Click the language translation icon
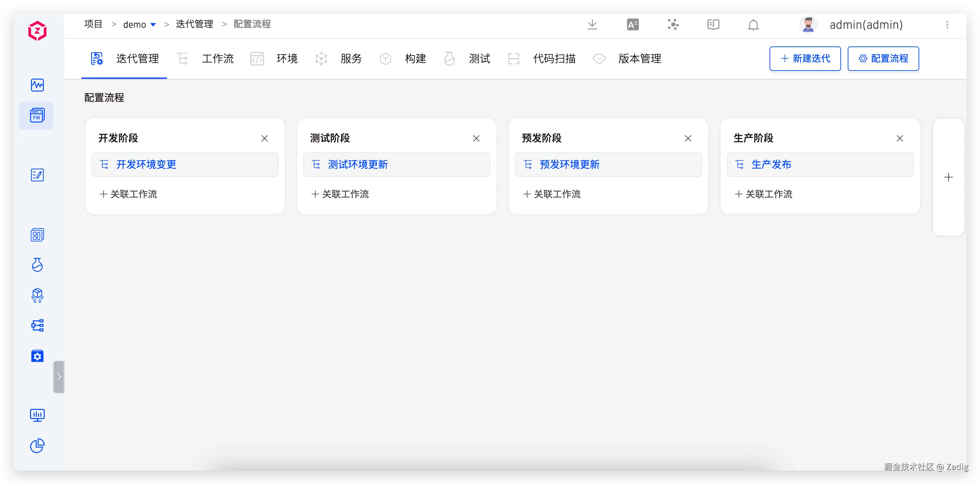 (633, 25)
